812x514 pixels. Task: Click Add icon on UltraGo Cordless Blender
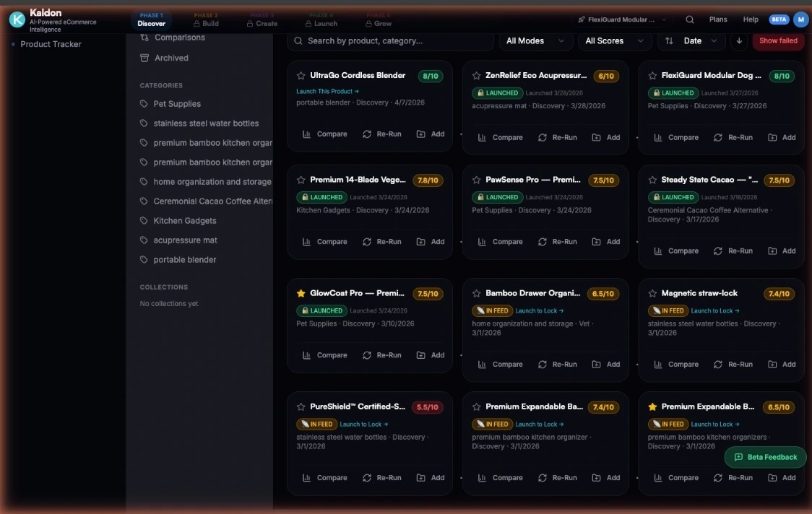tap(421, 134)
